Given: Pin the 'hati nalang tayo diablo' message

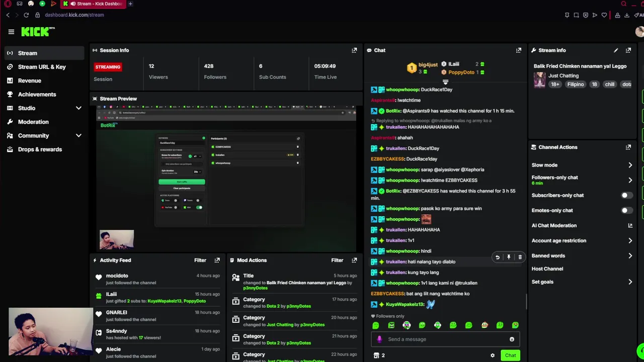Looking at the screenshot, I should coord(509,257).
